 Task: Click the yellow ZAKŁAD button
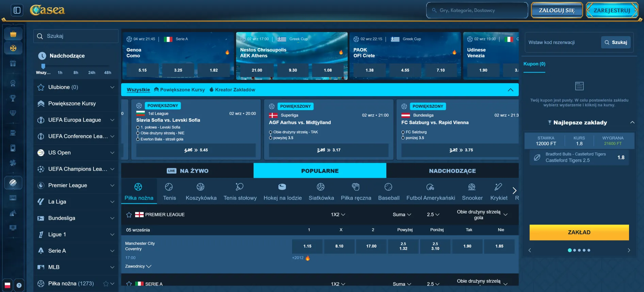[x=579, y=232]
